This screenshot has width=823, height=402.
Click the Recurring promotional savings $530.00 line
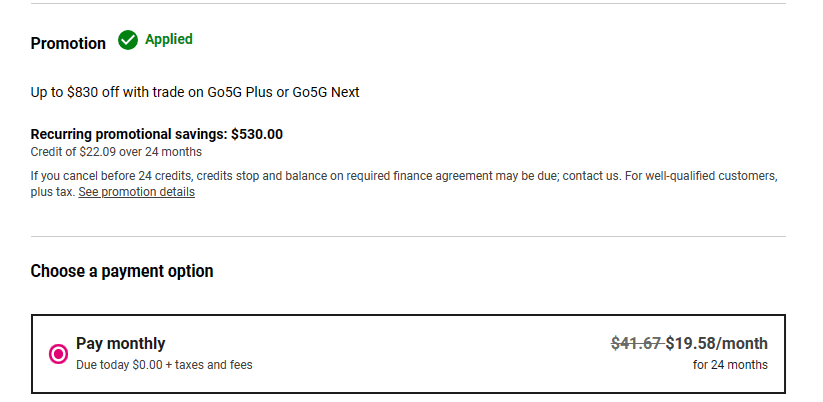pos(157,134)
